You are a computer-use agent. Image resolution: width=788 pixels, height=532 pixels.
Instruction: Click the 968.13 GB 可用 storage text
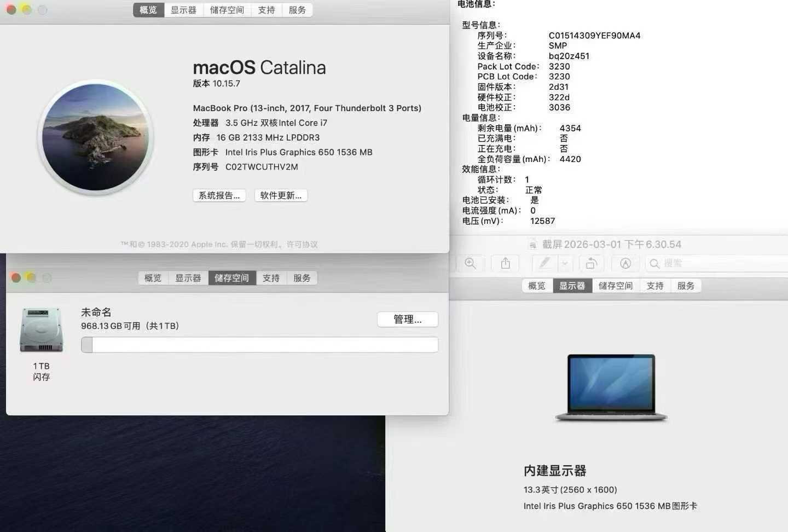130,326
